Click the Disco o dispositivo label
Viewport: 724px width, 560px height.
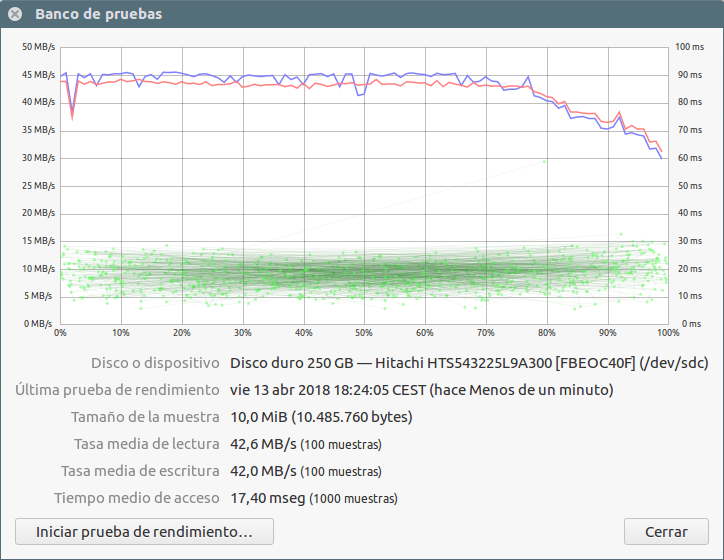click(x=155, y=362)
